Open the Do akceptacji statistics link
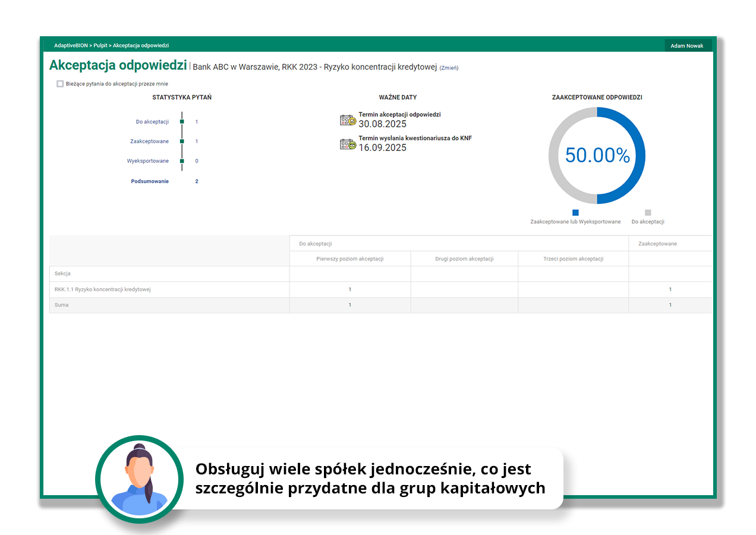 pyautogui.click(x=152, y=122)
